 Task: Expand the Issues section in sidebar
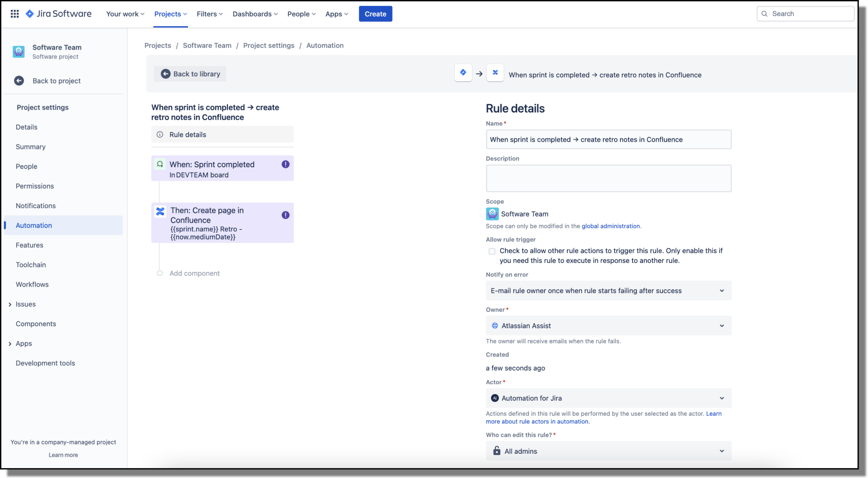pos(10,305)
